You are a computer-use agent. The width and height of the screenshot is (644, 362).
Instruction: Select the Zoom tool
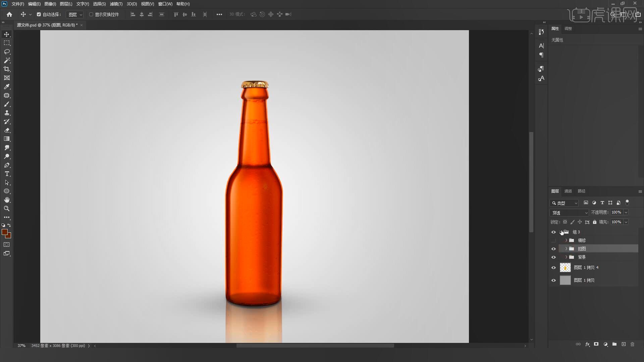click(x=7, y=208)
